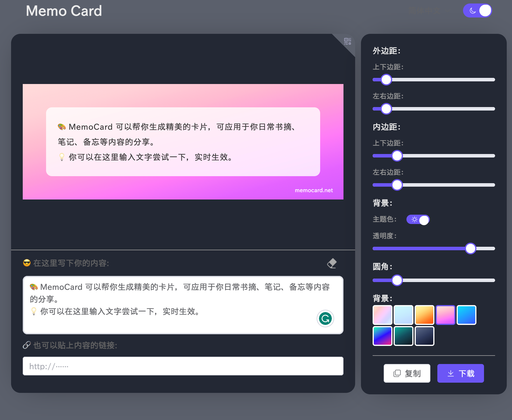Viewport: 512px width, 420px height.
Task: Click the 在这里写下你的内容 label
Action: tap(71, 263)
